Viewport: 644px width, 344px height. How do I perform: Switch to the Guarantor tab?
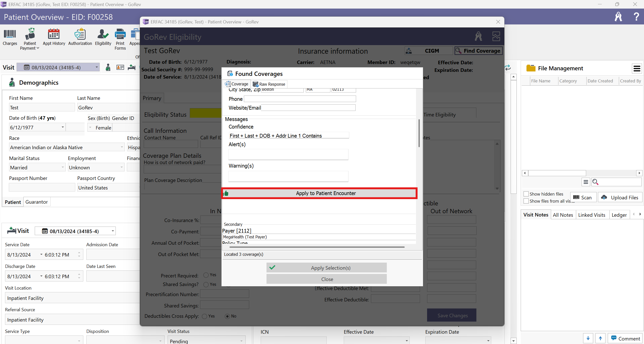tap(36, 202)
